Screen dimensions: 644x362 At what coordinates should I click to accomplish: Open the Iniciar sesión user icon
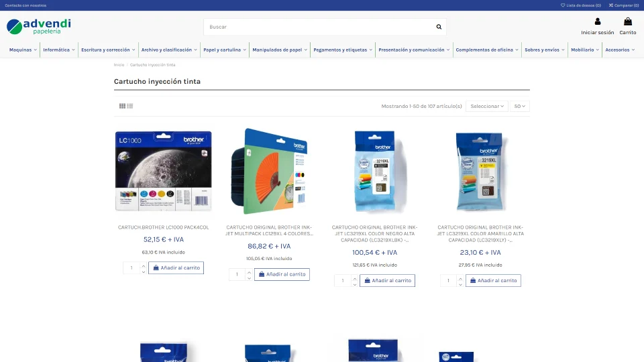597,21
